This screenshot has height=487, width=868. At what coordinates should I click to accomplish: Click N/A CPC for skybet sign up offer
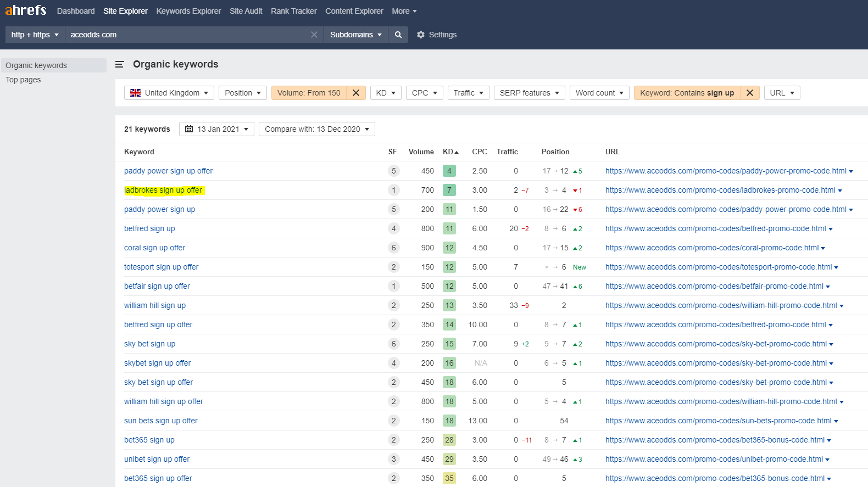point(481,363)
